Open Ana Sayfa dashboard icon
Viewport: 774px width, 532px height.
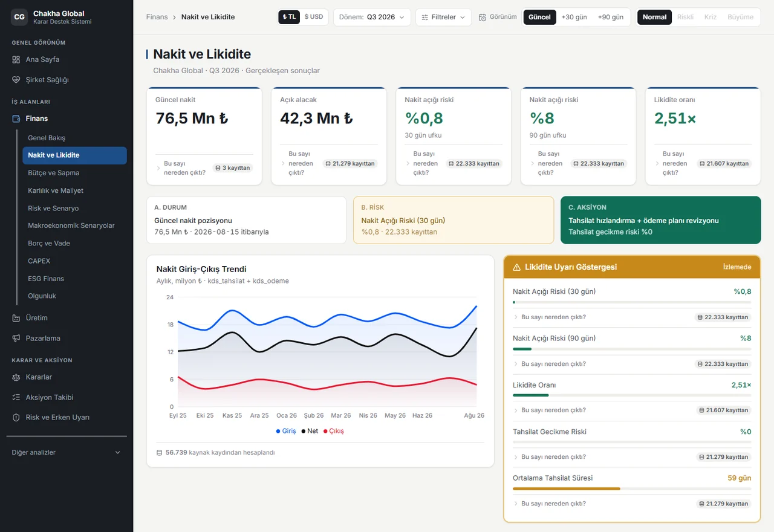[x=16, y=60]
